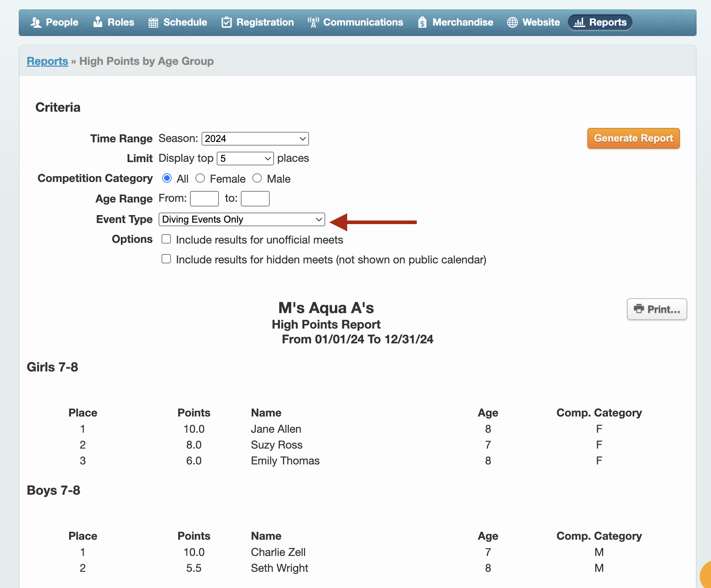Click the Boys 7-8 heading
Image resolution: width=711 pixels, height=588 pixels.
[53, 490]
